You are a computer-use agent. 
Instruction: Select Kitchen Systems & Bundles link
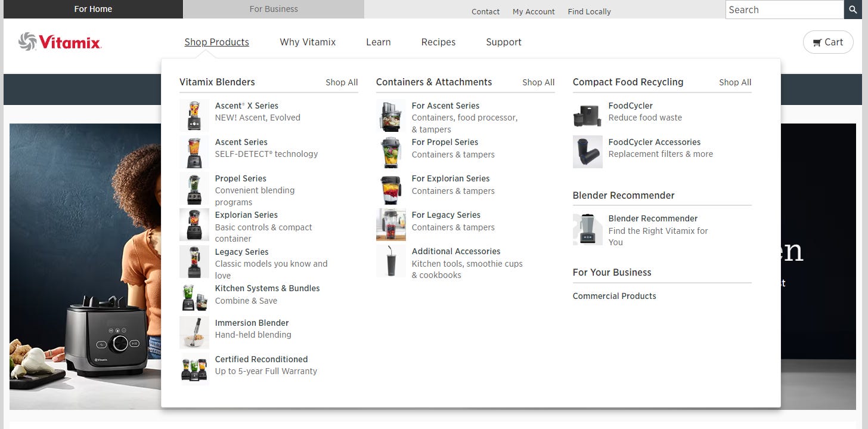tap(267, 288)
